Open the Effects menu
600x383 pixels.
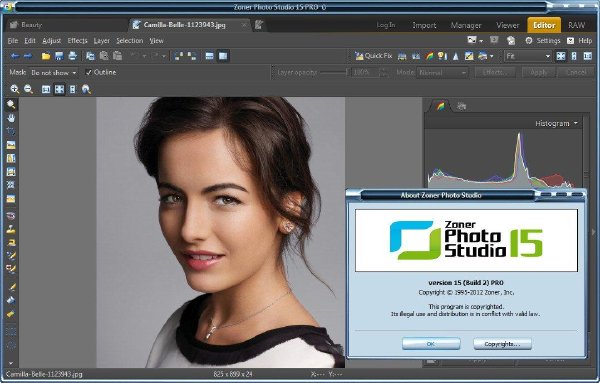point(77,41)
